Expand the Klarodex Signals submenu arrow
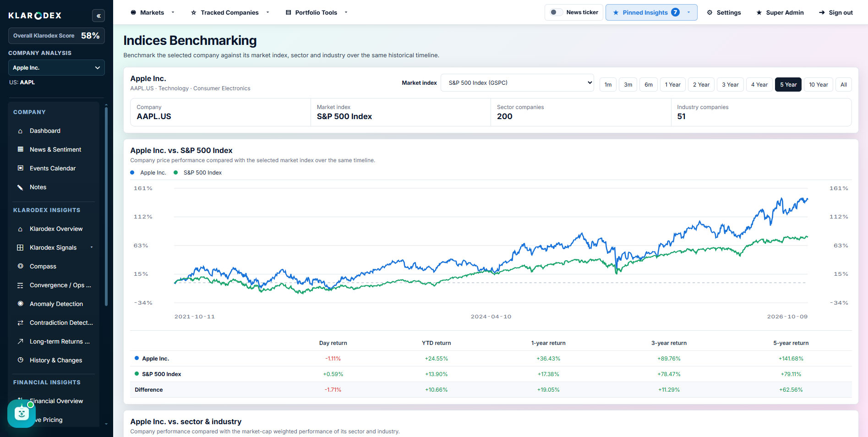This screenshot has width=868, height=437. (x=92, y=247)
